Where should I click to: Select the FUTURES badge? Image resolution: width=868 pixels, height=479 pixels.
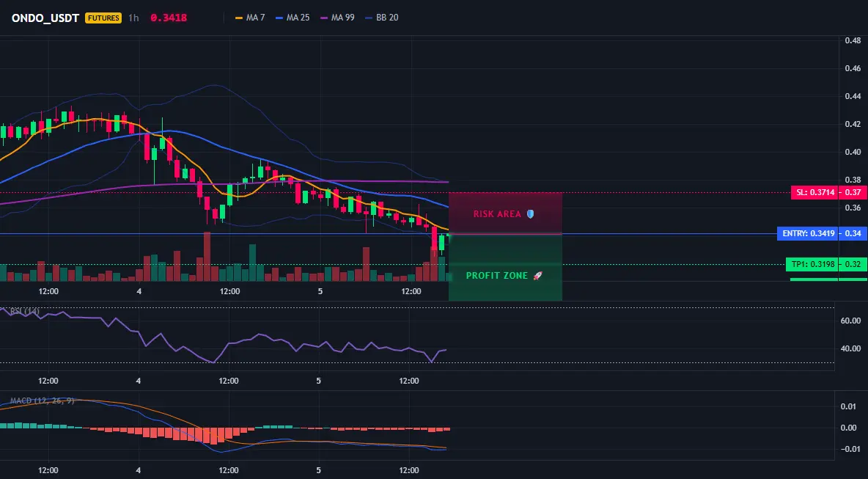[103, 18]
